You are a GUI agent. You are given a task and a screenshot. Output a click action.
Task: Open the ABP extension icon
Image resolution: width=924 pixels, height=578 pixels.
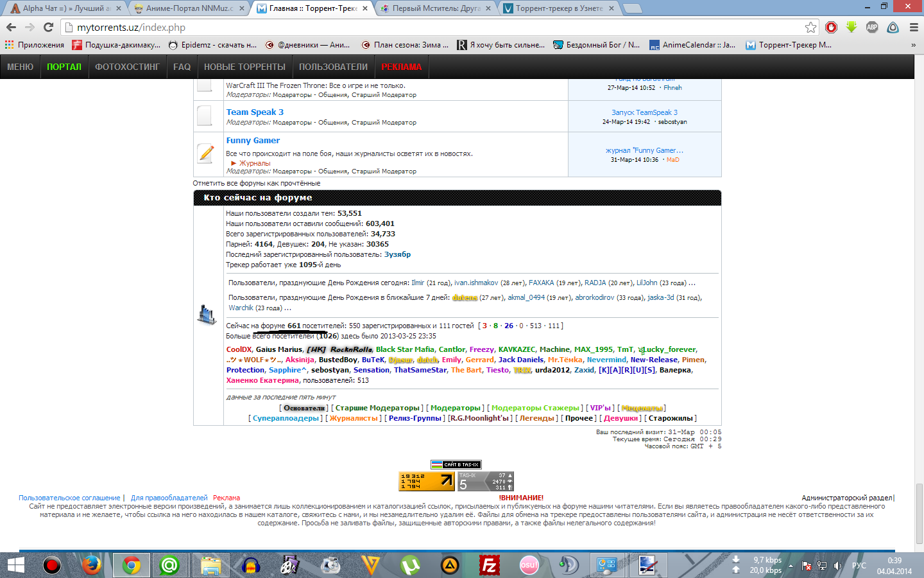[872, 27]
